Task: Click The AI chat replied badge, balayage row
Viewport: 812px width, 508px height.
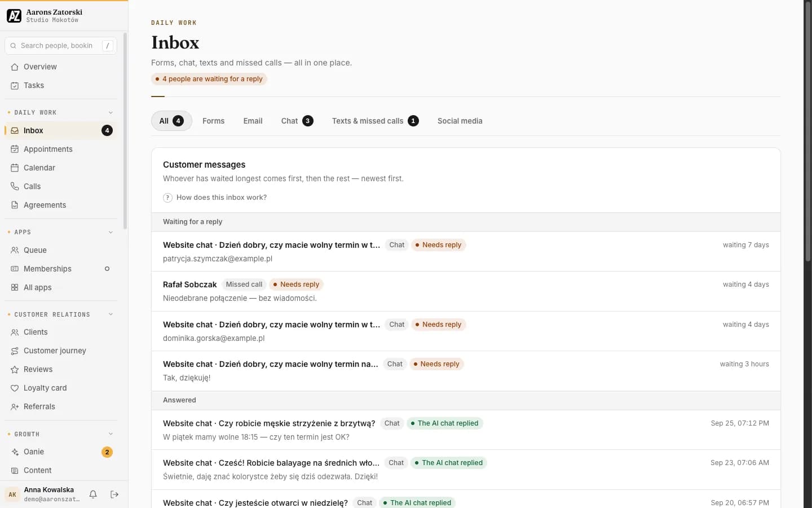Action: click(449, 463)
